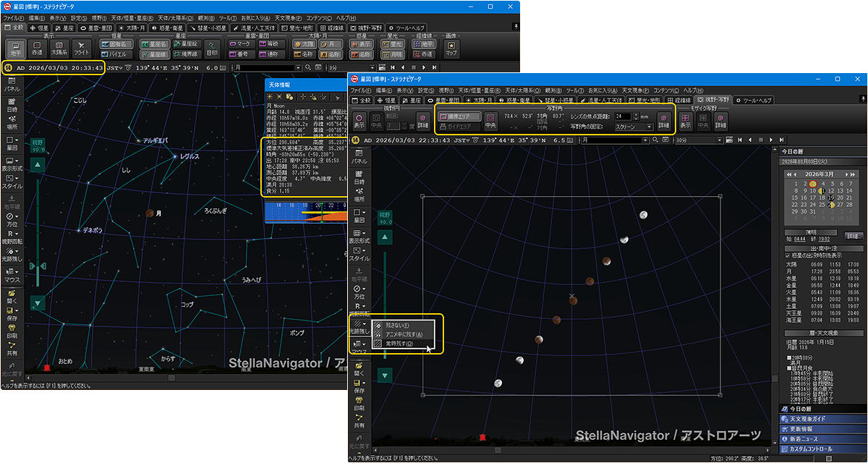Click the 目印 marker icon in 星座 group
Screen dimensions: 868x463
click(x=212, y=48)
